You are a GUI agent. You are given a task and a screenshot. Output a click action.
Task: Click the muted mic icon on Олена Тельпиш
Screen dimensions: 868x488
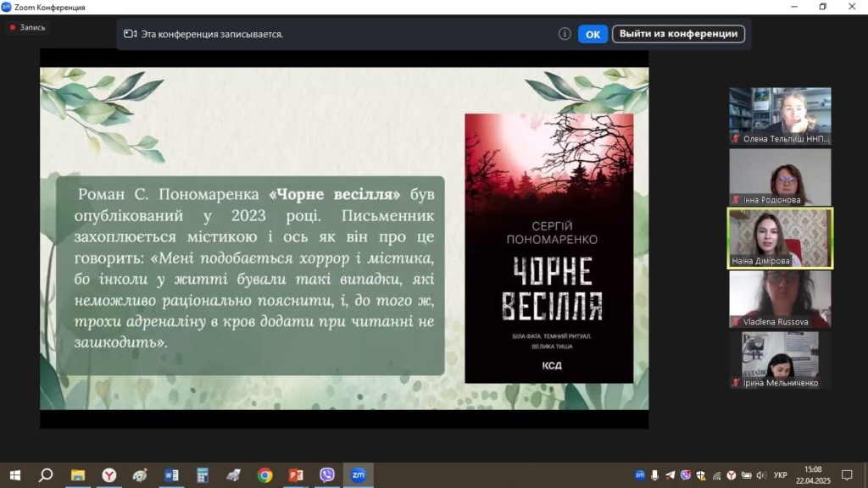click(736, 139)
